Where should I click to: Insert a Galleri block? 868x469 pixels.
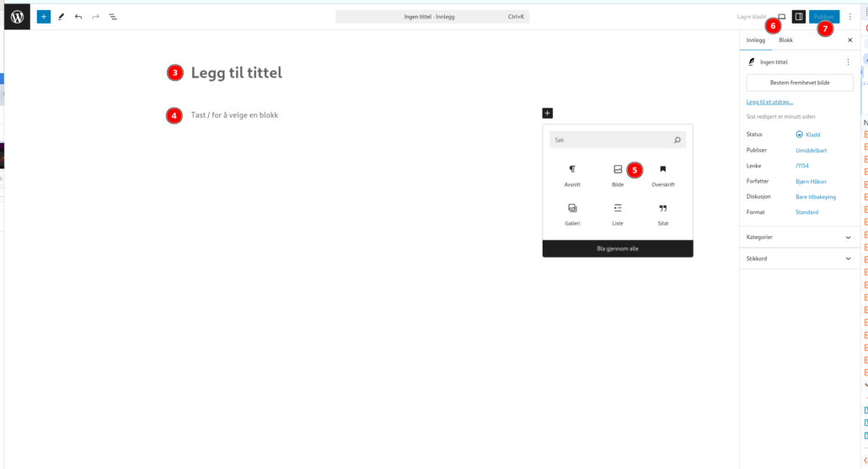572,213
